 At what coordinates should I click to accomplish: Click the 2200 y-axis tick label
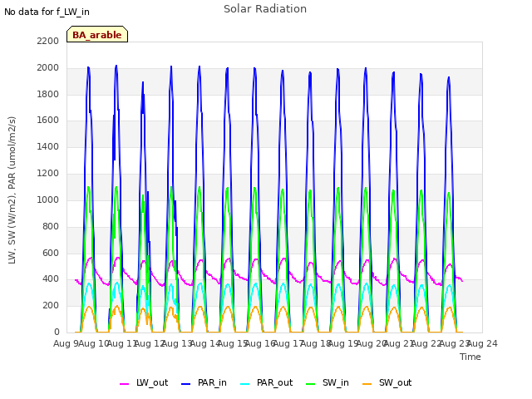click(x=48, y=41)
